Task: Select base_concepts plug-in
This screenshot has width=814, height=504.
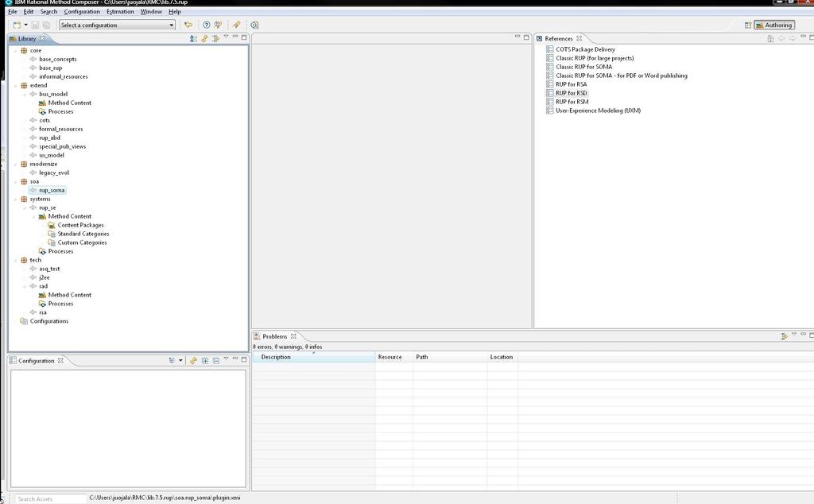Action: tap(57, 59)
